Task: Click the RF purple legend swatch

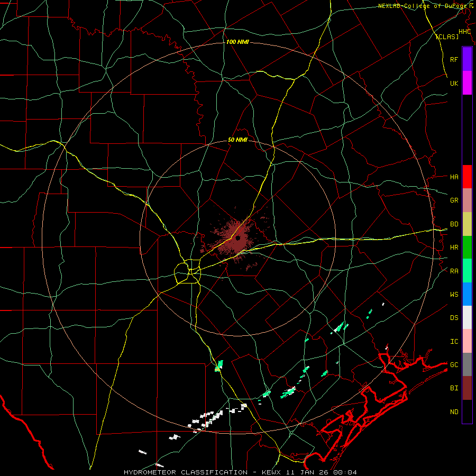Action: point(467,59)
